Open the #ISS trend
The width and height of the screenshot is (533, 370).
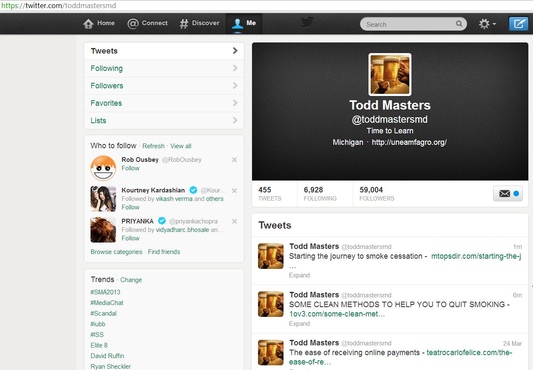click(x=97, y=335)
